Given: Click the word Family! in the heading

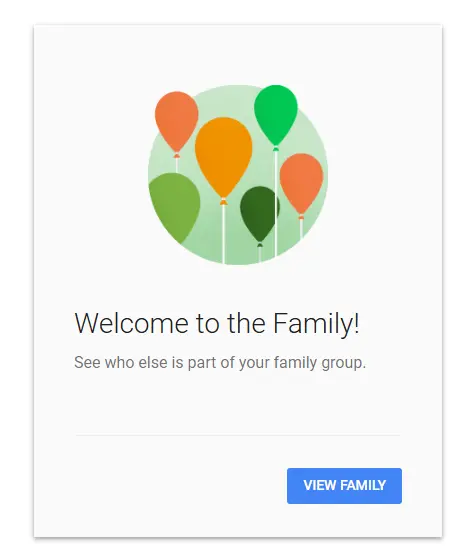Looking at the screenshot, I should [x=316, y=324].
